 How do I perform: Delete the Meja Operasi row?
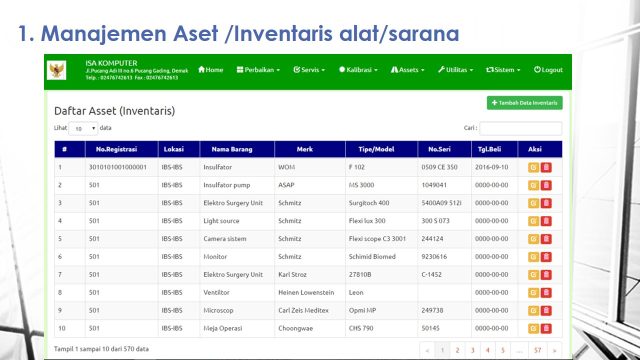pyautogui.click(x=546, y=329)
